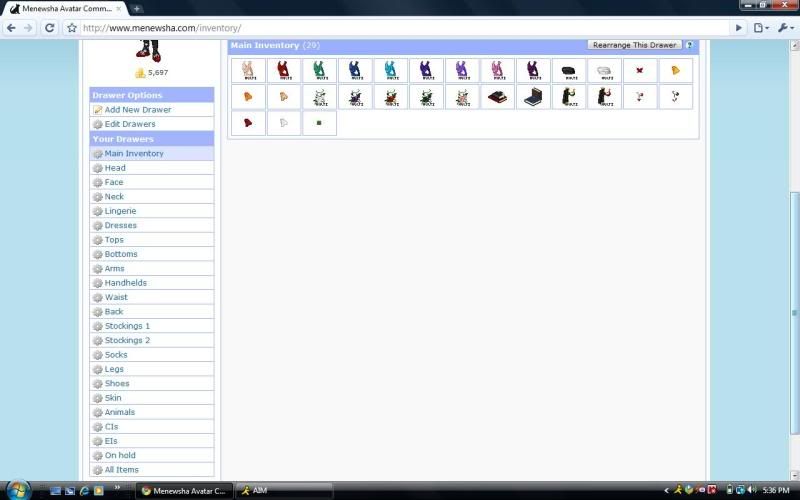Screen dimensions: 800x500
Task: Reload the page with refresh icon
Action: pyautogui.click(x=49, y=28)
